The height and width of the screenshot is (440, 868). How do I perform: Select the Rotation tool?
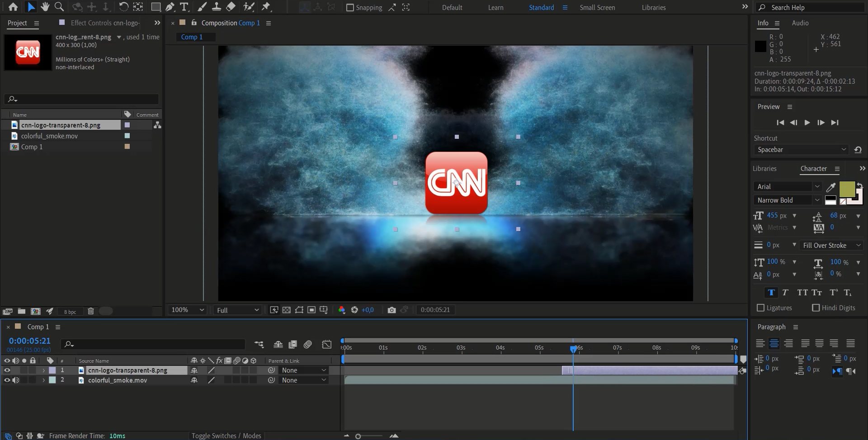[123, 7]
